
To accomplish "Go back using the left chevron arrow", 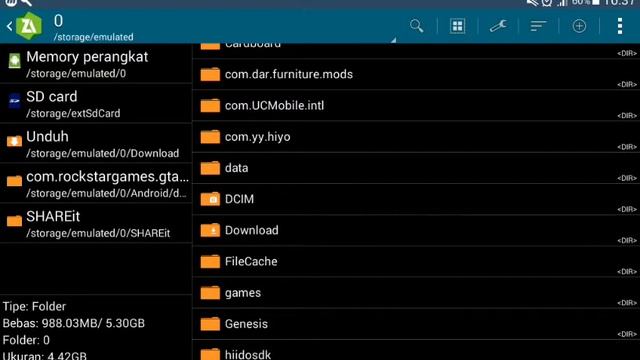I will pos(9,27).
